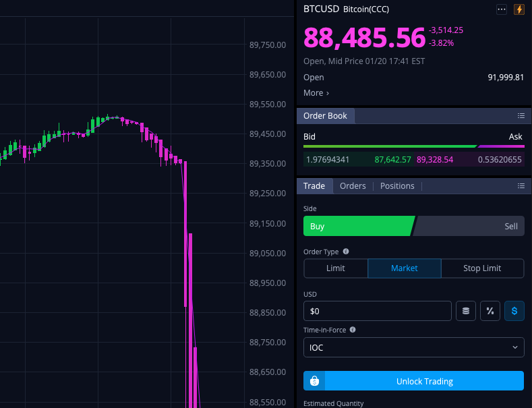Choose the Buy side
532x408 pixels.
358,226
